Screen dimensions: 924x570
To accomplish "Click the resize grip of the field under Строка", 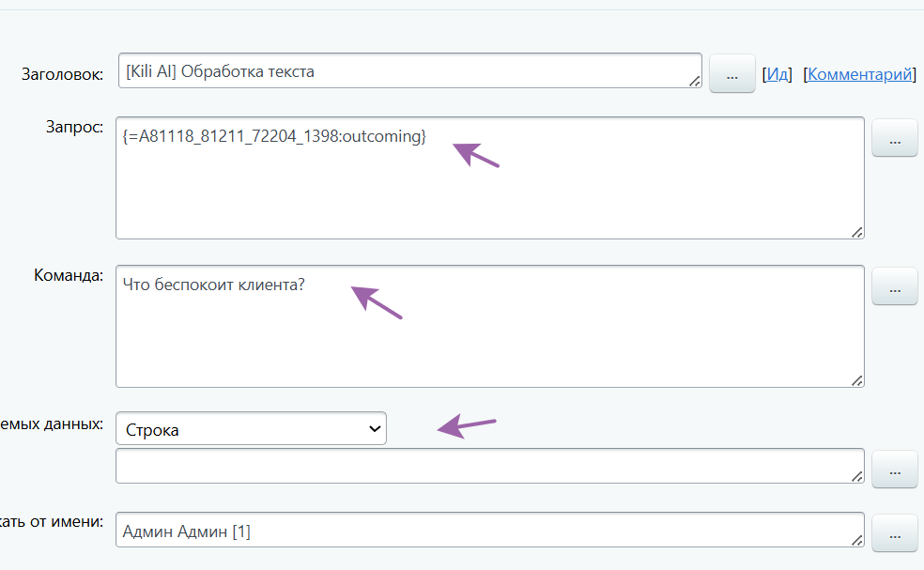I will pos(857,476).
